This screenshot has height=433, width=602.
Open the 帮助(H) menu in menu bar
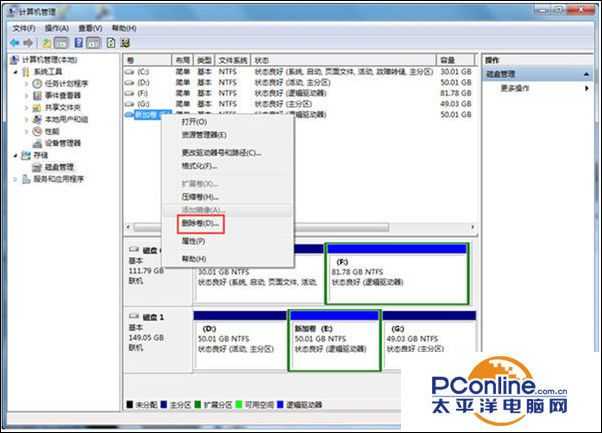[124, 28]
